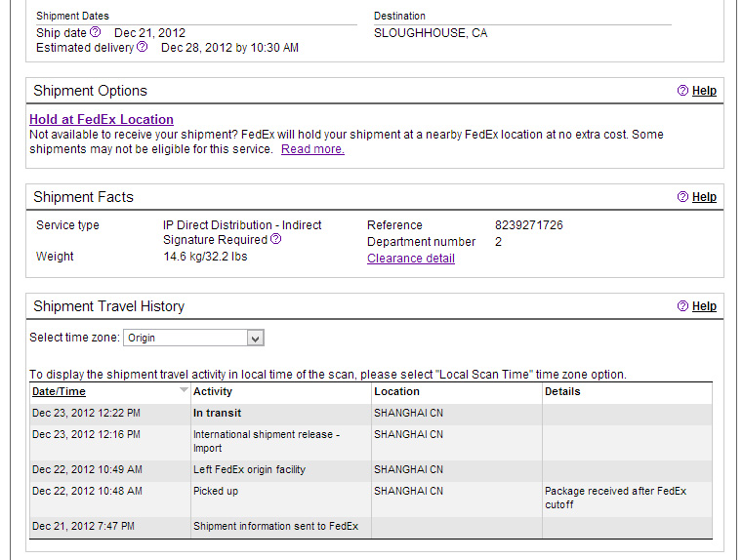Image resolution: width=743 pixels, height=560 pixels.
Task: Select the In transit history row
Action: point(371,414)
